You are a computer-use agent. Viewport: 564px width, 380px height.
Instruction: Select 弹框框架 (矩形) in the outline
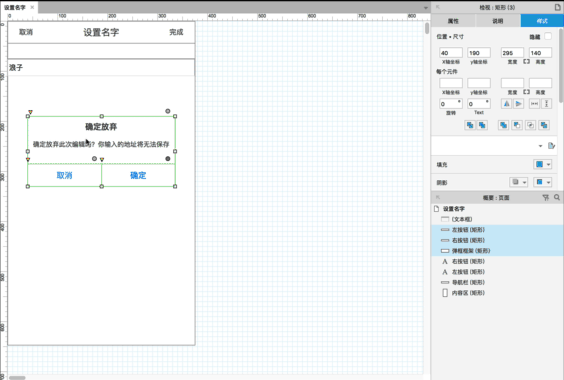pos(497,251)
